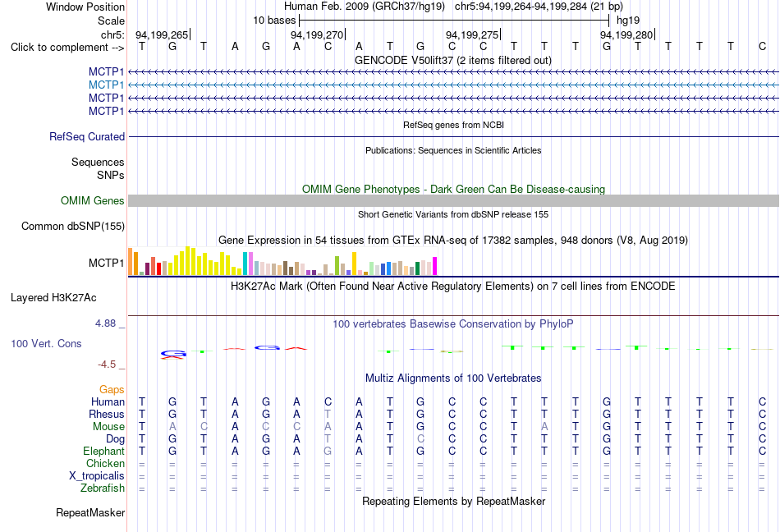Screen dimensions: 780x532
Task: Click the 94,199,270 coordinate marker
Action: pos(317,34)
